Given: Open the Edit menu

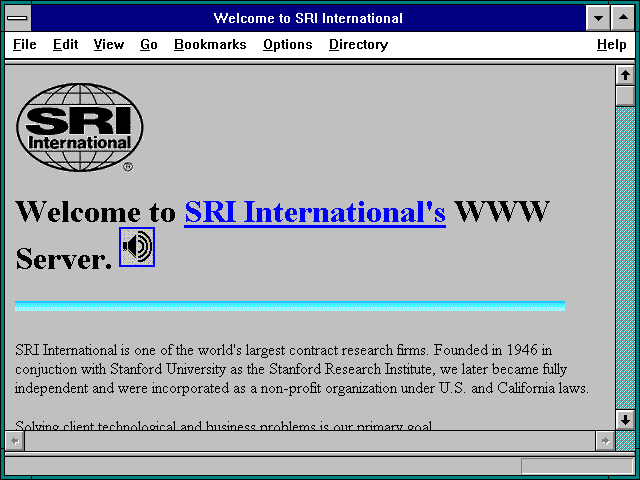Looking at the screenshot, I should tap(65, 44).
